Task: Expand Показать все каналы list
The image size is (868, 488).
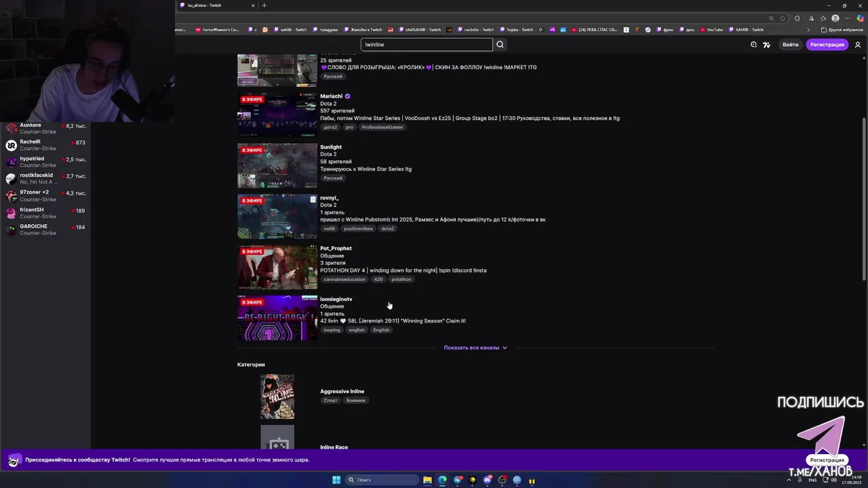Action: [475, 348]
